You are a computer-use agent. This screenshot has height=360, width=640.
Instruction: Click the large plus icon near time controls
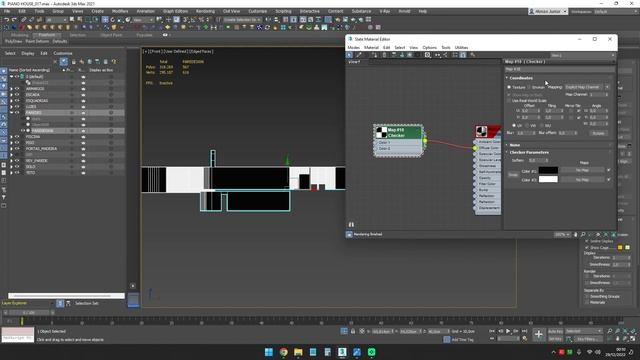coord(538,335)
